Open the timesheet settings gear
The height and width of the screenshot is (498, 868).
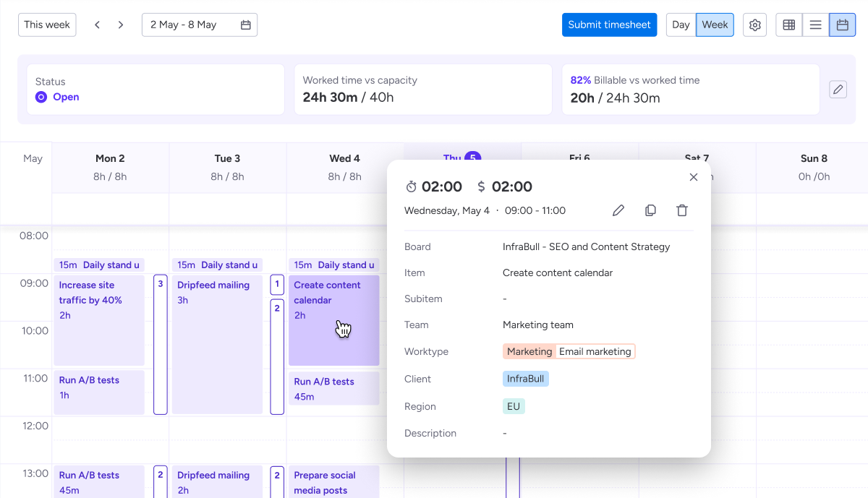pyautogui.click(x=754, y=25)
